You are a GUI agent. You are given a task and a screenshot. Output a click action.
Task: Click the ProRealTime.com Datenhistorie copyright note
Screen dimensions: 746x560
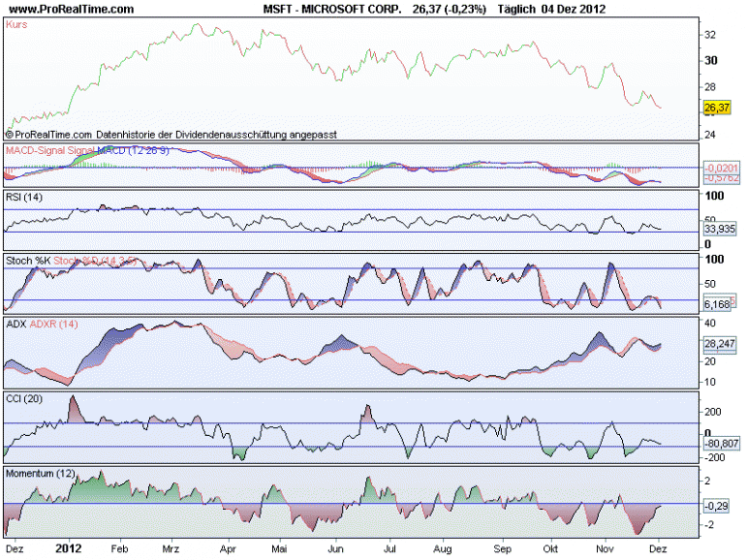pyautogui.click(x=171, y=135)
